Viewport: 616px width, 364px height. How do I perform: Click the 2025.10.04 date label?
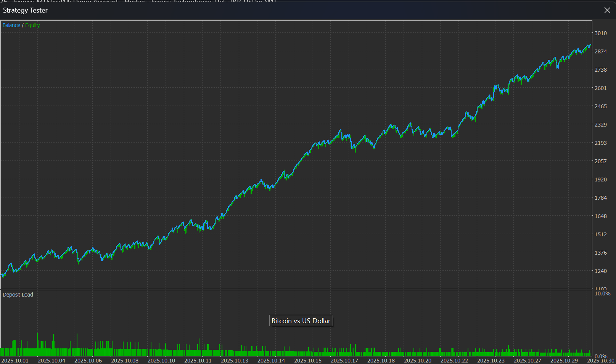point(51,361)
